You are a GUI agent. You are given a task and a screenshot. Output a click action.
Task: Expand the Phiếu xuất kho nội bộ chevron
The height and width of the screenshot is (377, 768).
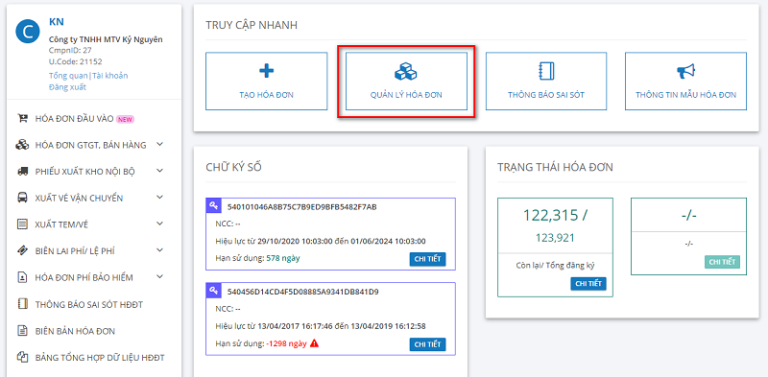pyautogui.click(x=159, y=171)
